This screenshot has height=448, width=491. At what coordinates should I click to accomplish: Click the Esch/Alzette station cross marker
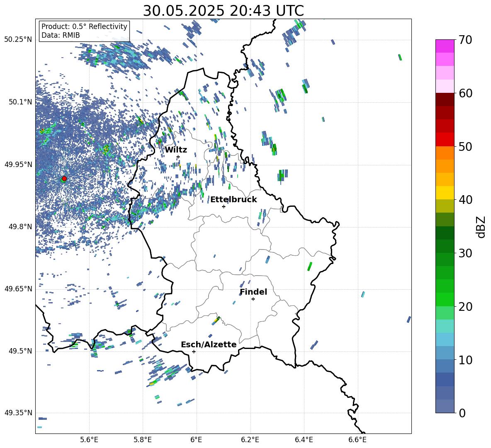pyautogui.click(x=194, y=351)
